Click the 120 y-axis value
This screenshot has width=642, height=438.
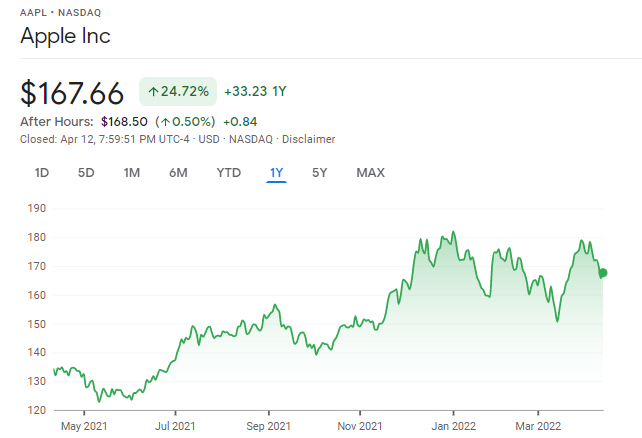[37, 410]
